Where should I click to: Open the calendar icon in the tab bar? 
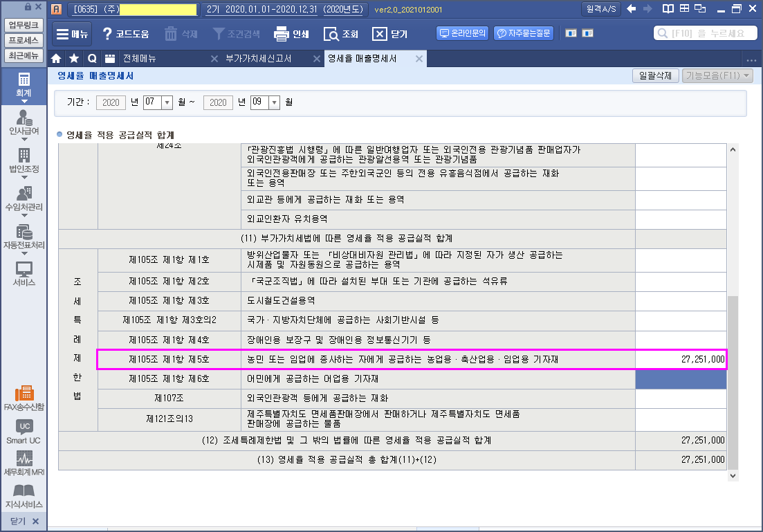pos(110,58)
